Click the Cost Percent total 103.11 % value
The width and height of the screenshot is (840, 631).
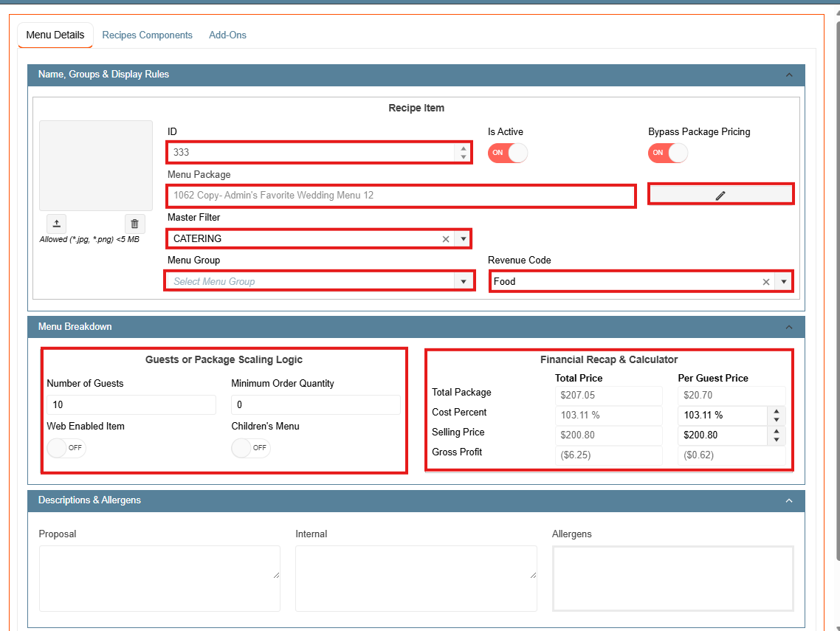608,415
